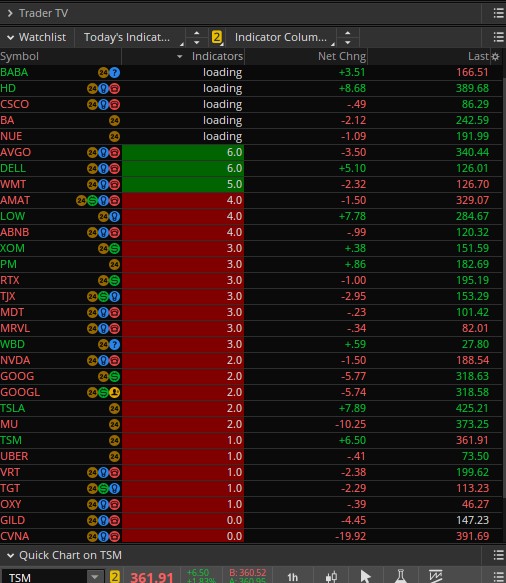
Task: Click the down arrow beside Today's Indicat...
Action: (197, 42)
